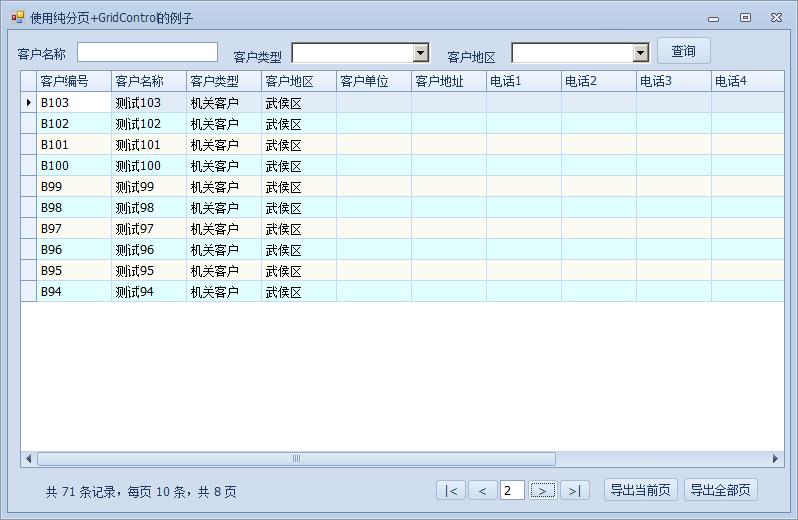
Task: Open the 客户地区 dropdown list
Action: point(641,52)
